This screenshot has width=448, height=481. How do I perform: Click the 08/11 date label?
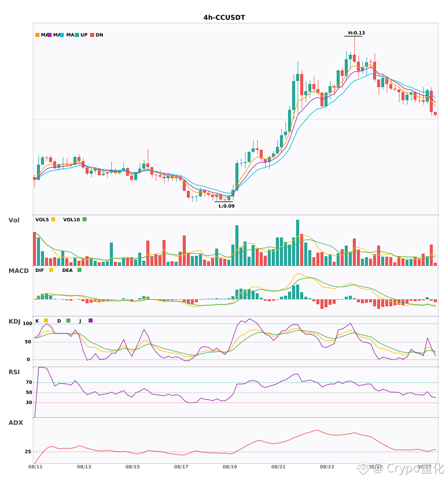tap(35, 467)
